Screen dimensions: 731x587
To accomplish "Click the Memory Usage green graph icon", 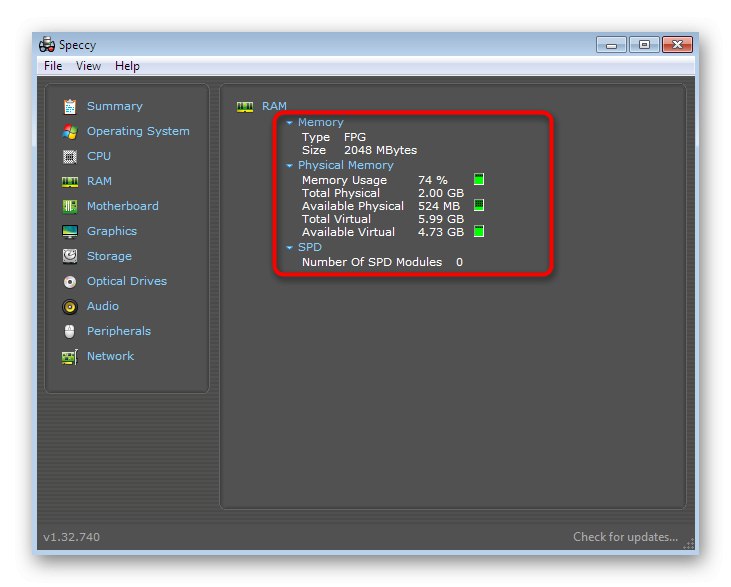I will pyautogui.click(x=479, y=180).
